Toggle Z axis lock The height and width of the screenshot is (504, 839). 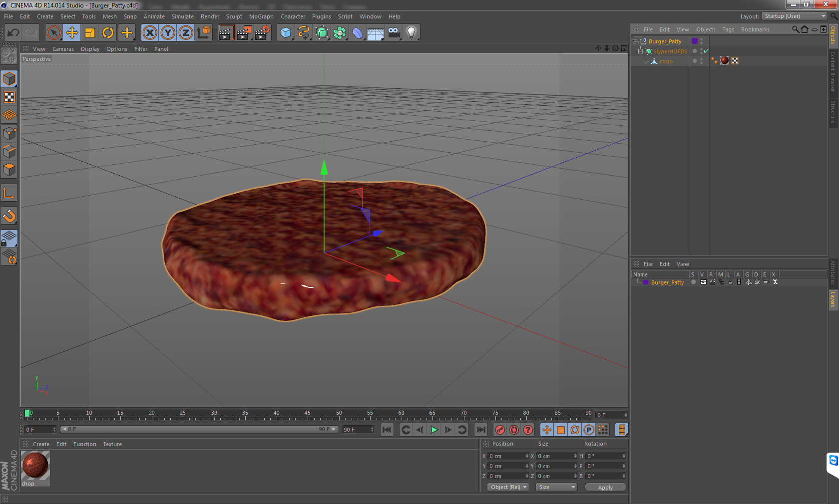(186, 33)
